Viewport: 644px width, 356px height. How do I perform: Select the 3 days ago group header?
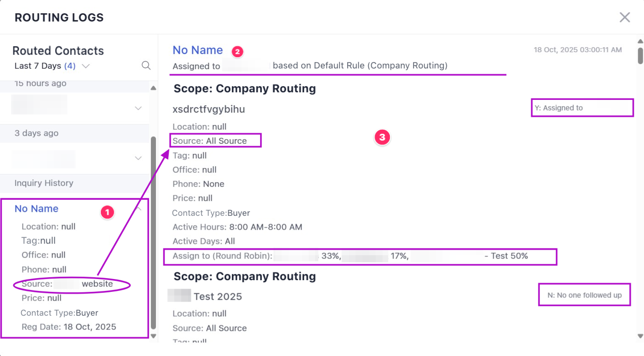point(36,133)
